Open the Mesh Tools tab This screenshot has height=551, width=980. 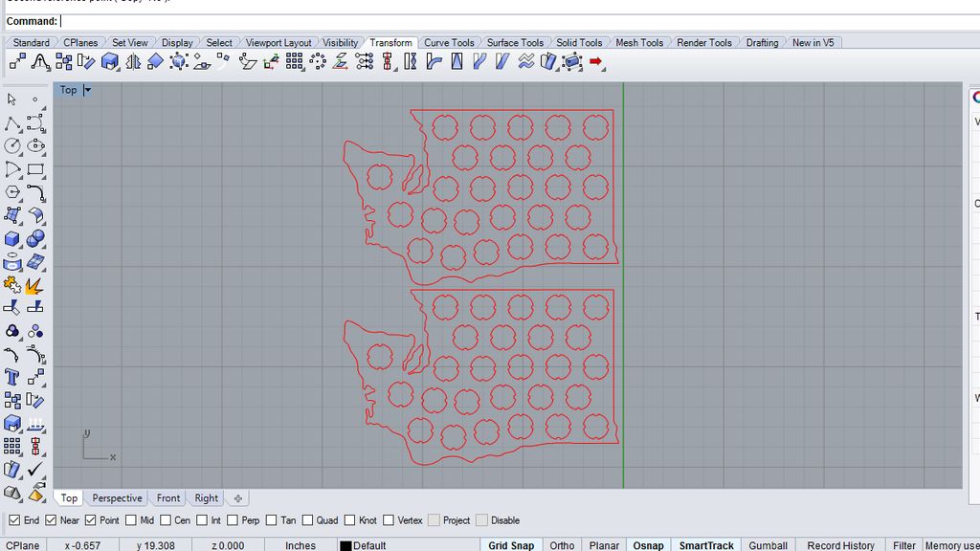point(638,42)
